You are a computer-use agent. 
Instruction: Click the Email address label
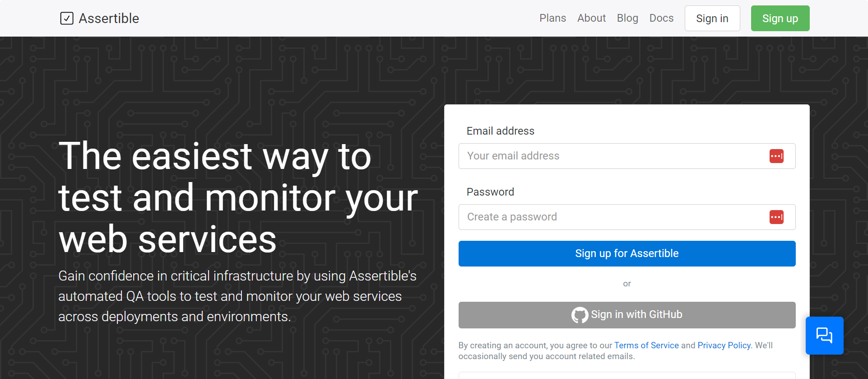[501, 131]
